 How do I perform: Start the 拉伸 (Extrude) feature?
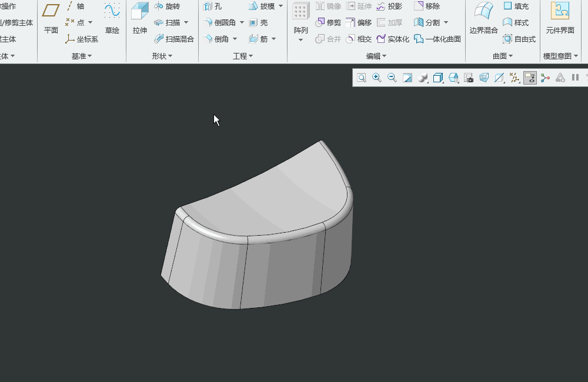coord(139,19)
